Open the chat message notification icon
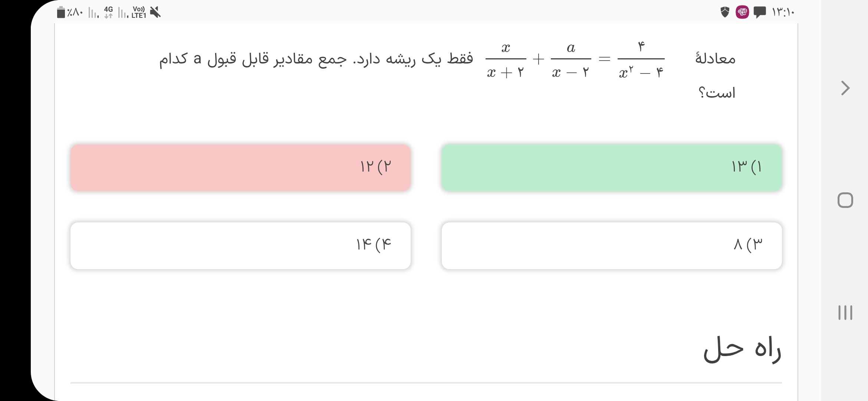 pos(760,12)
